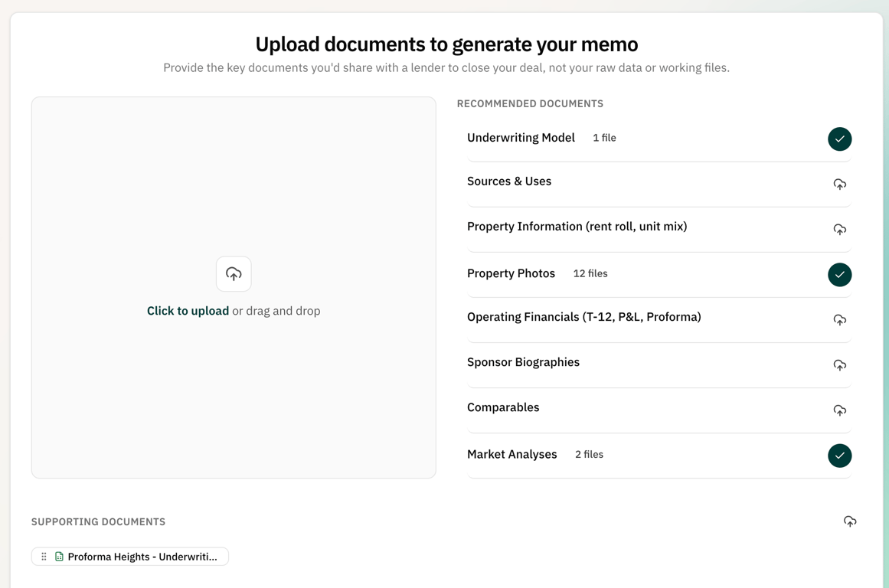The width and height of the screenshot is (889, 588).
Task: Select the Proforma Heights file chip
Action: (x=129, y=556)
